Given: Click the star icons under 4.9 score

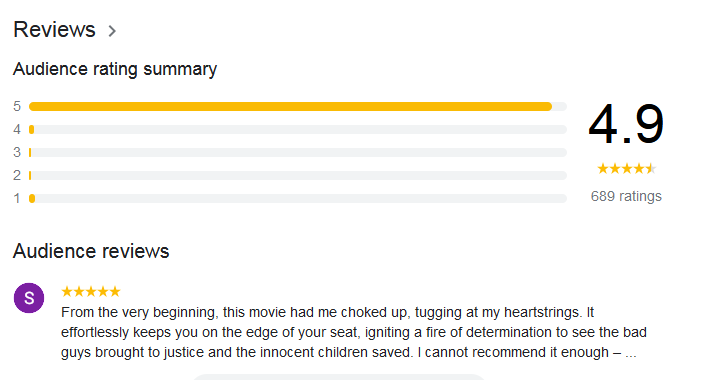Looking at the screenshot, I should (626, 169).
